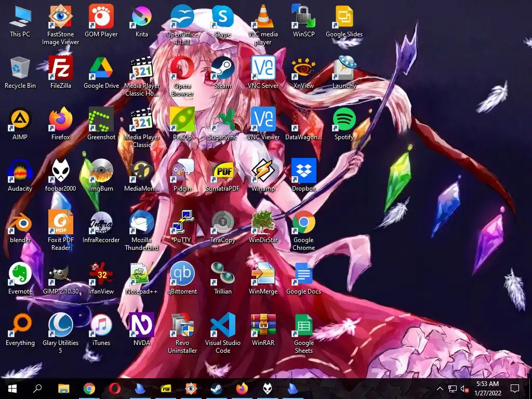Open File Explorer from the taskbar
The height and width of the screenshot is (399, 532).
tap(63, 389)
